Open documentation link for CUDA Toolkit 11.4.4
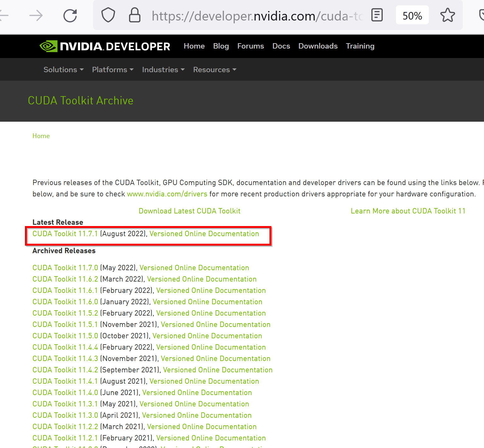 211,347
